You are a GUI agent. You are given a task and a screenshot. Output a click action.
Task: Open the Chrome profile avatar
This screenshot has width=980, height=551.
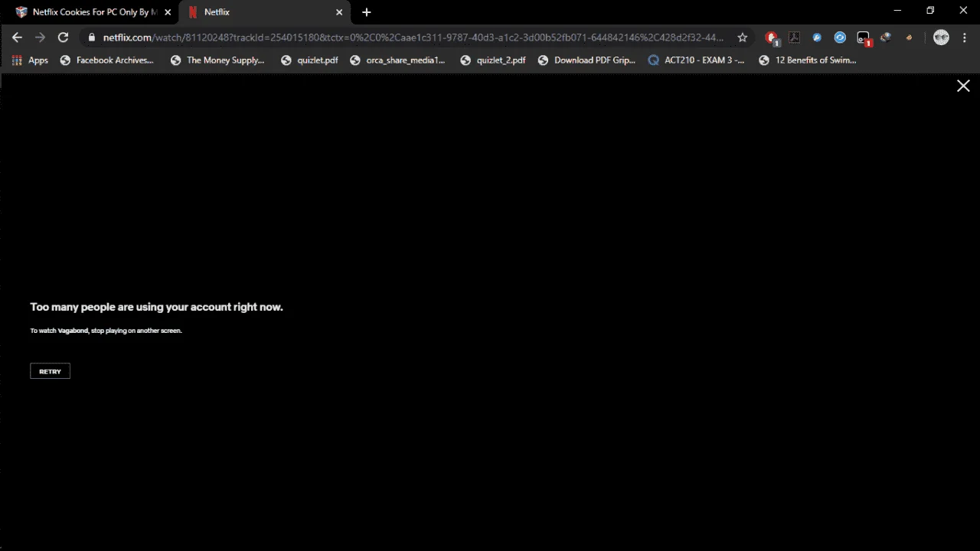941,37
